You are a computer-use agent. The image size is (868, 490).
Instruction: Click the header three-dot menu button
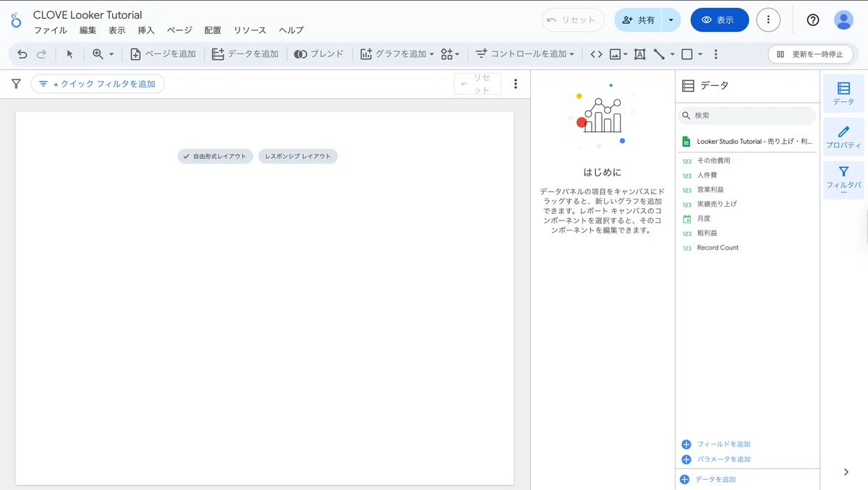[768, 20]
